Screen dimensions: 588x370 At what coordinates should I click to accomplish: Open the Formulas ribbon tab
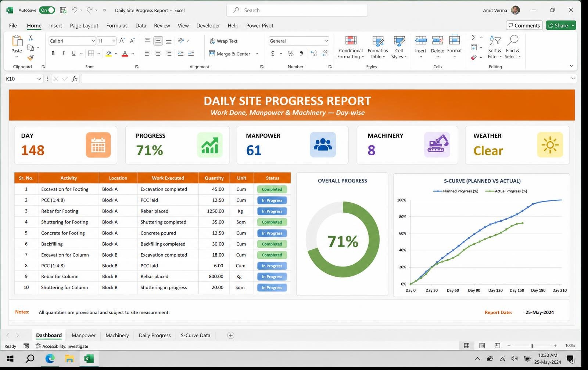(x=117, y=26)
